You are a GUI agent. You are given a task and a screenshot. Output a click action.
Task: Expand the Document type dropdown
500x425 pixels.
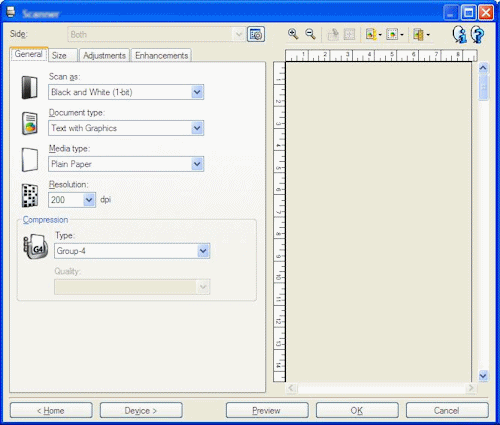click(197, 128)
